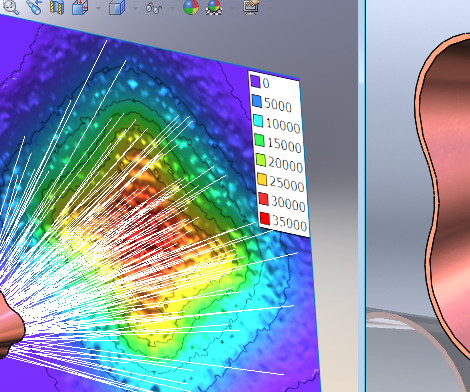Viewport: 470px width, 392px height.
Task: Click the cyan 10000 legend swatch
Action: [x=258, y=120]
